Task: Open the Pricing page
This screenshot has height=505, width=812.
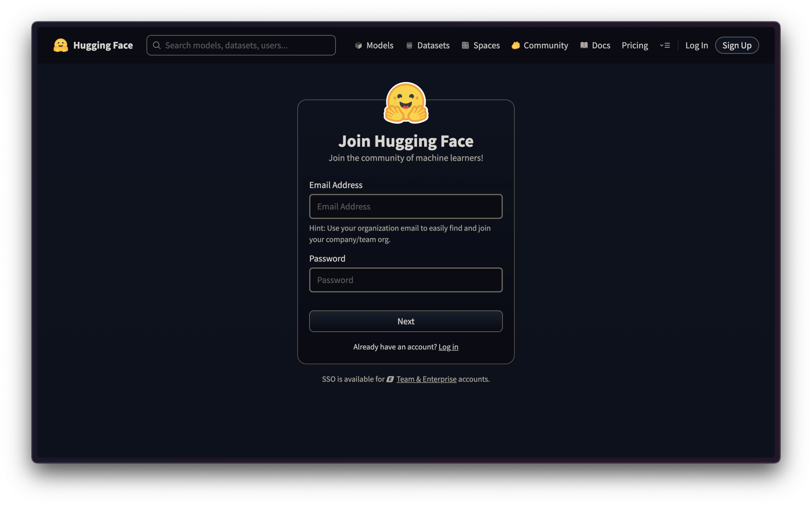Action: (x=635, y=45)
